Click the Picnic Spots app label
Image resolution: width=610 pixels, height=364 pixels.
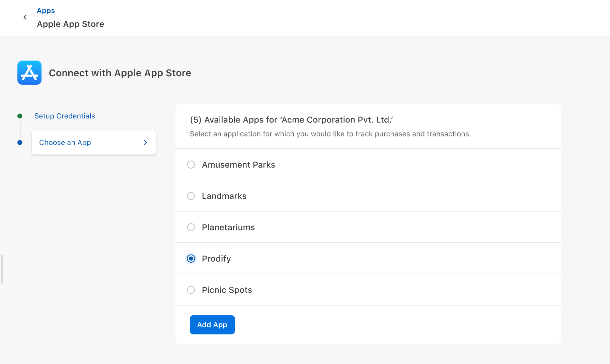[227, 290]
